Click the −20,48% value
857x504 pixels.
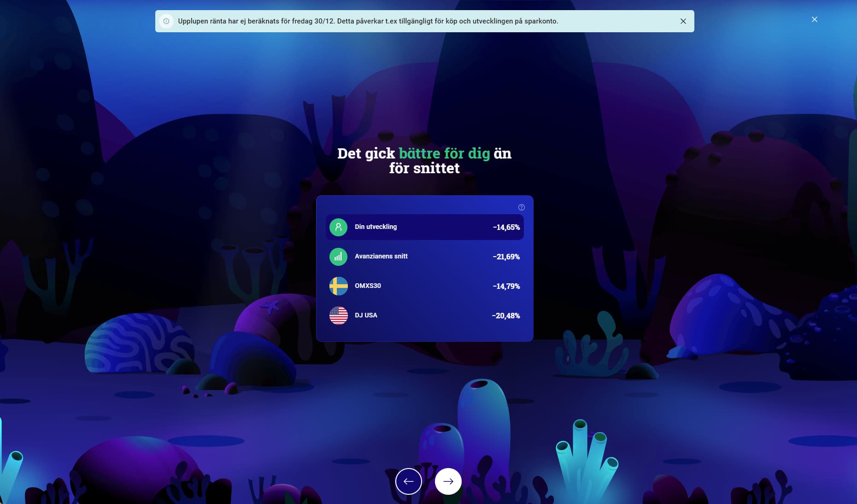(x=505, y=316)
